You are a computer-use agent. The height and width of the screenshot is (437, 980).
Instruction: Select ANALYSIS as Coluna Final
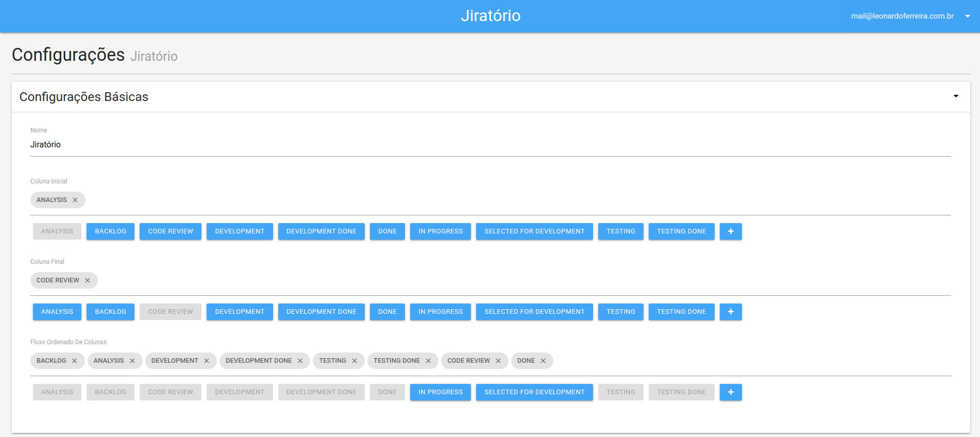point(57,312)
